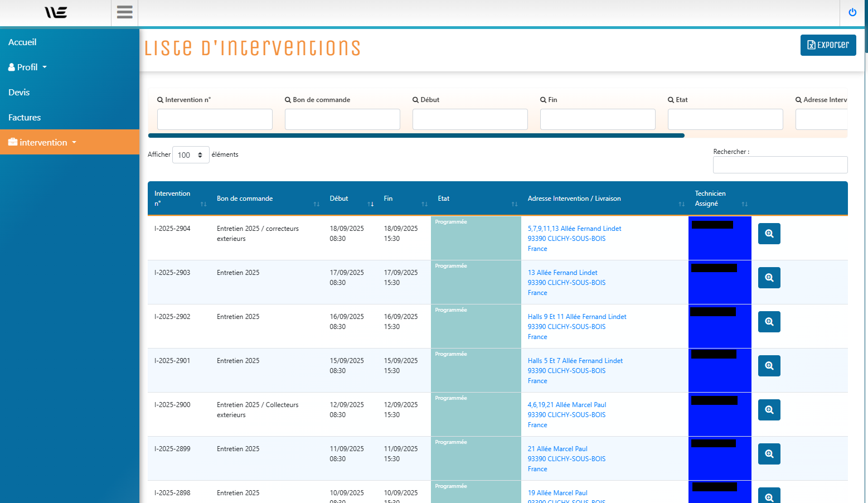Image resolution: width=868 pixels, height=503 pixels.
Task: Expand the Profil sidebar menu
Action: tap(28, 67)
